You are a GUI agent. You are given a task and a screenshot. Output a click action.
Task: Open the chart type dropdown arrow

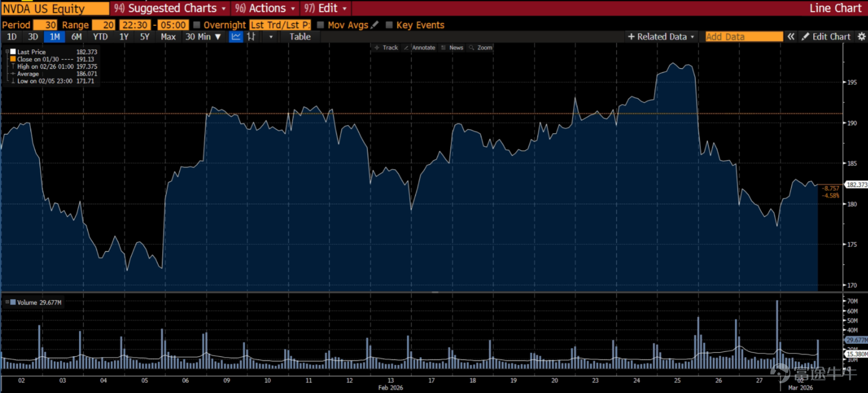point(271,37)
